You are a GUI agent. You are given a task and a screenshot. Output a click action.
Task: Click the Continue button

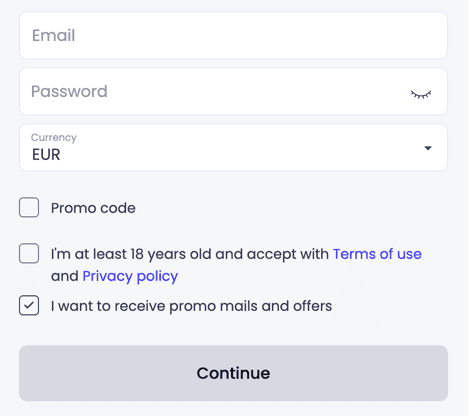233,373
